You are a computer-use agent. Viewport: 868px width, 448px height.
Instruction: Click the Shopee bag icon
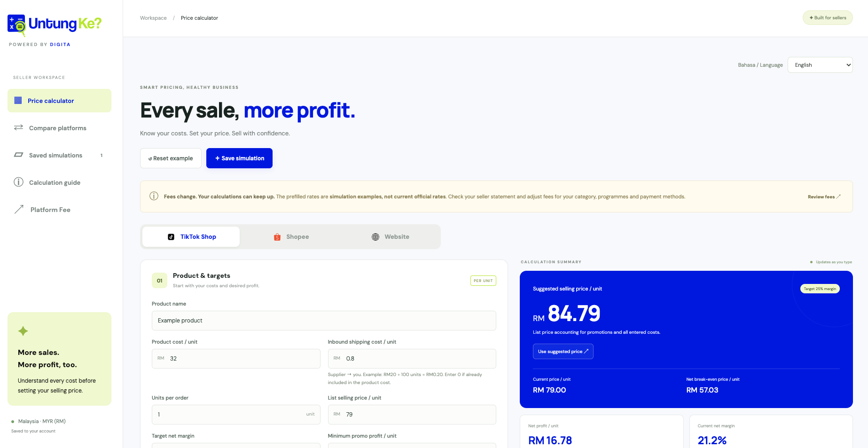277,237
